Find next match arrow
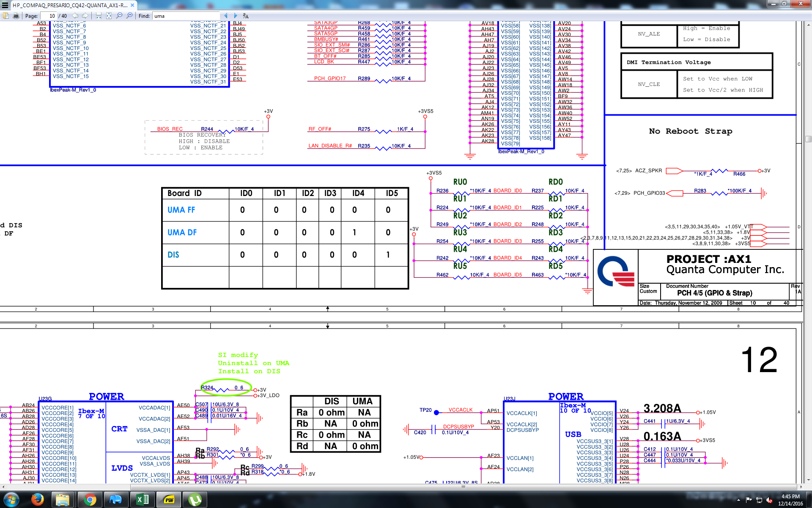Image resolution: width=812 pixels, height=508 pixels. [x=236, y=16]
